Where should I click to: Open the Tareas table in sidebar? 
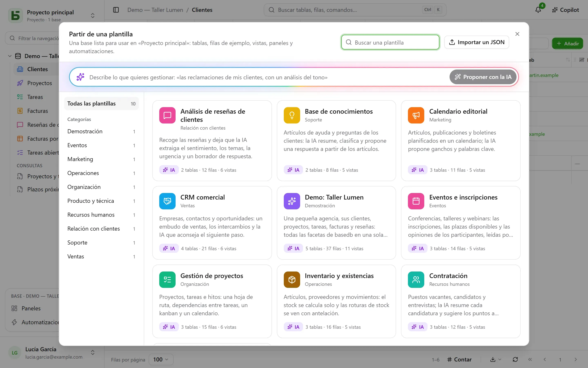37,97
